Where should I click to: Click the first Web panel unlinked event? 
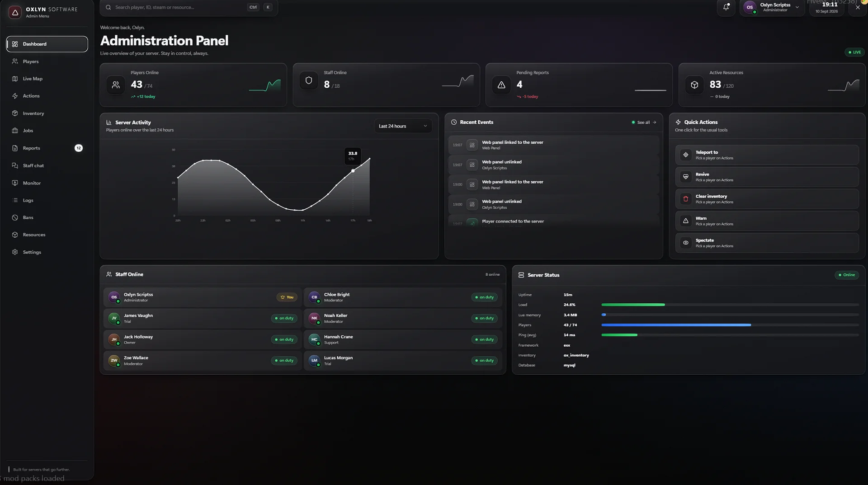coord(553,165)
